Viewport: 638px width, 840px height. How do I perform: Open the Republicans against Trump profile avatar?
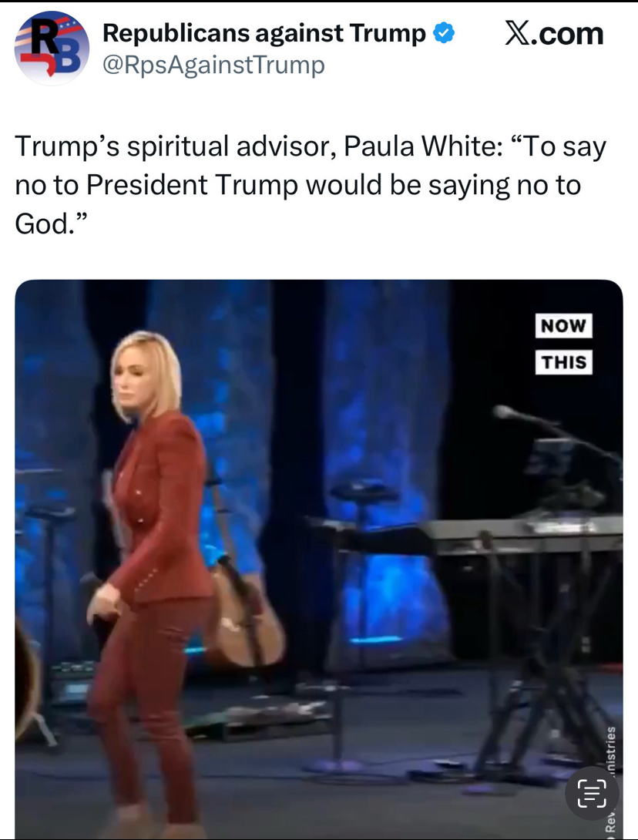click(x=52, y=47)
